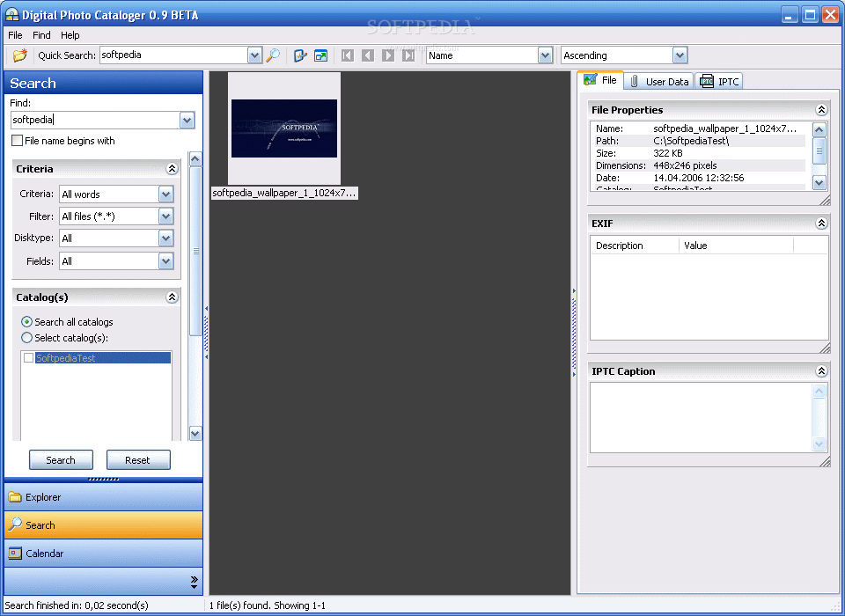Click the '14.04.2006 12:32:56' date value
Image resolution: width=845 pixels, height=616 pixels.
point(698,178)
